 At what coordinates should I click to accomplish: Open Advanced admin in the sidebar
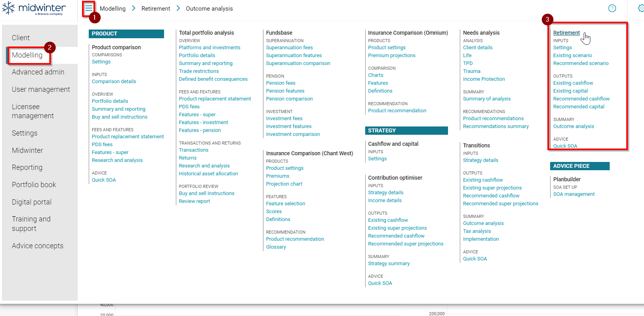38,72
